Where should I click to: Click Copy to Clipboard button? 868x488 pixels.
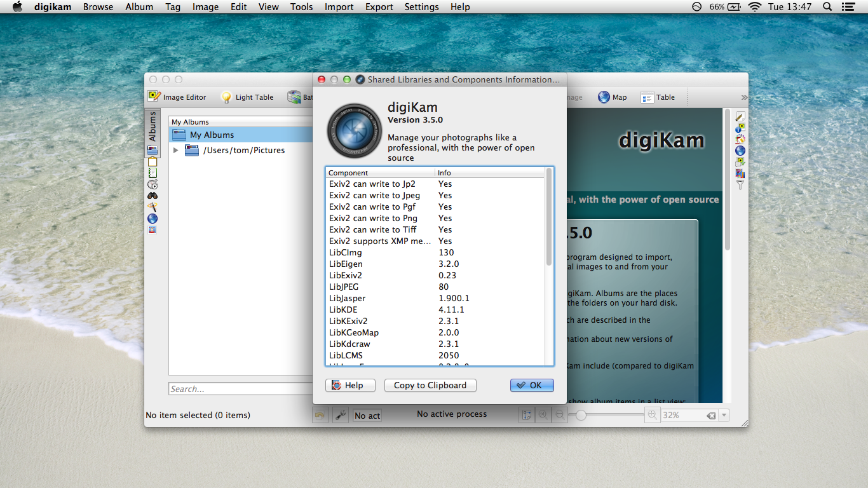point(430,385)
